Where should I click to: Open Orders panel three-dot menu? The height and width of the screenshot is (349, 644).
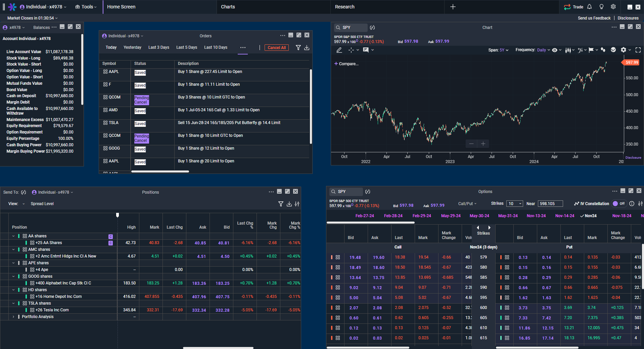pyautogui.click(x=283, y=35)
